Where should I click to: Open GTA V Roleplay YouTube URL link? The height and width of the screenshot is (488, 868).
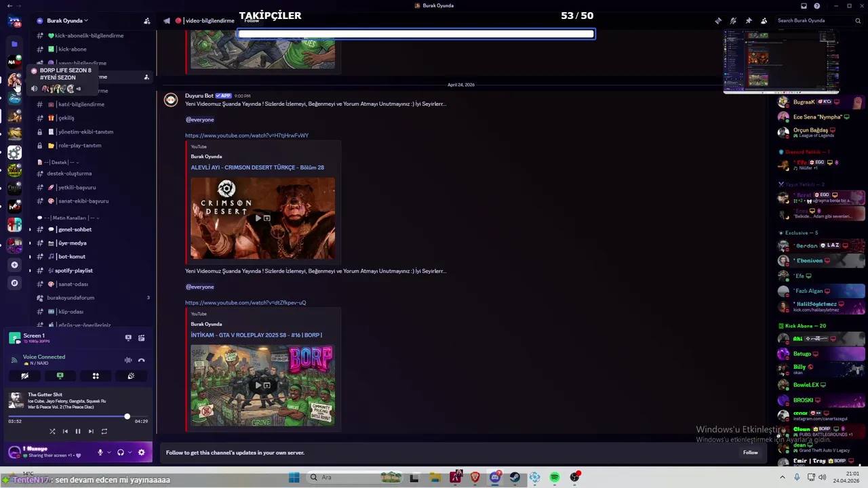click(245, 303)
